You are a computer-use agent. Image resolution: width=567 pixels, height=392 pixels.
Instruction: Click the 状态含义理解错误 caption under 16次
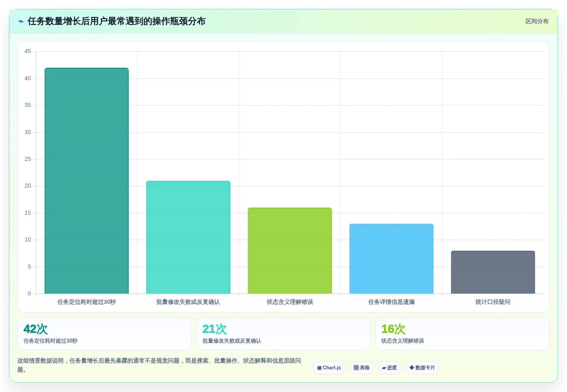(403, 341)
